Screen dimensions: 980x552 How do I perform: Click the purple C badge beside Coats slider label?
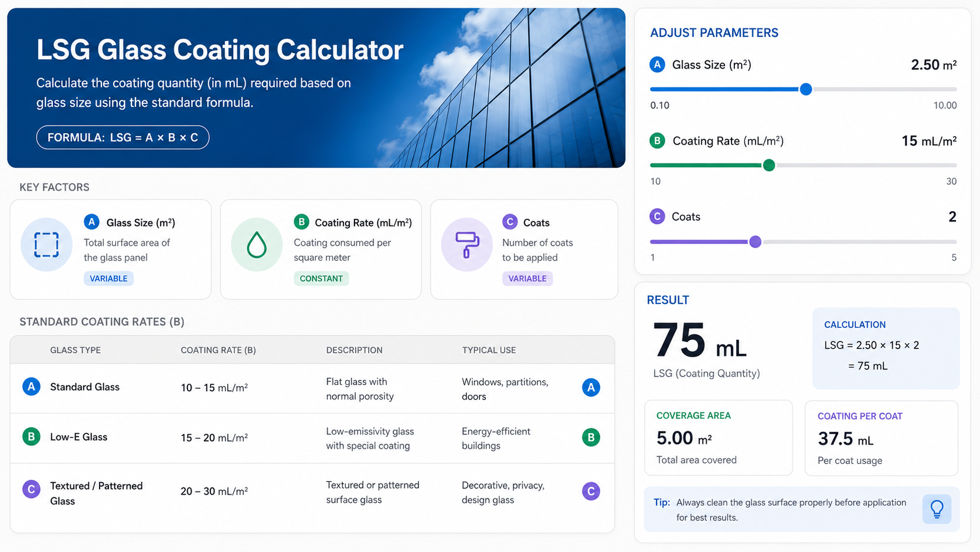click(x=657, y=216)
